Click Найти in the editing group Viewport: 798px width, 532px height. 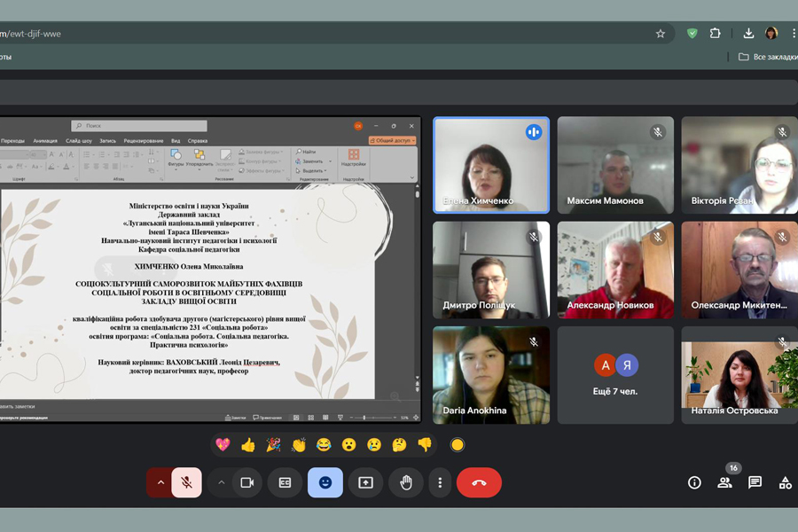coord(306,152)
